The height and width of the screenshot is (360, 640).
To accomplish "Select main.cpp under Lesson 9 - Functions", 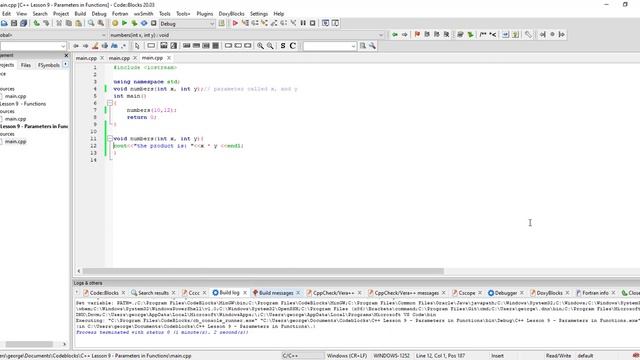I will point(16,119).
